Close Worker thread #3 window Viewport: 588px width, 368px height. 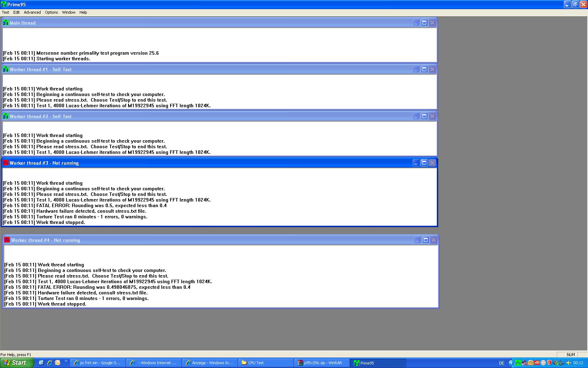433,163
